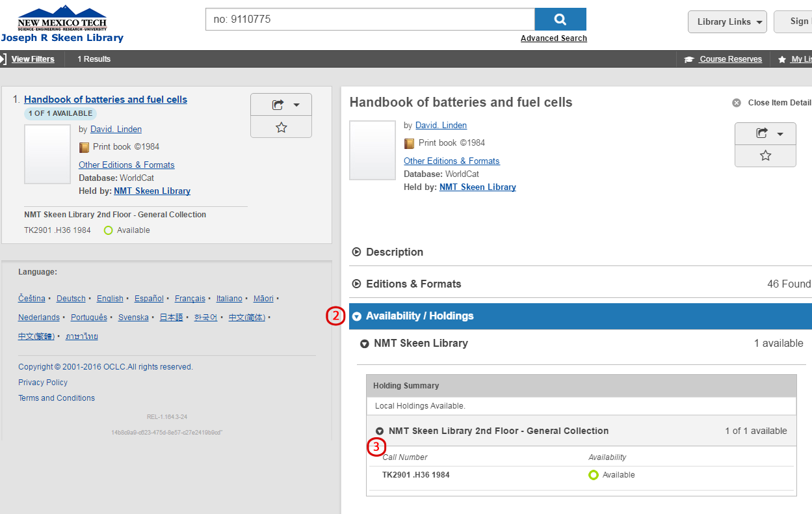This screenshot has width=812, height=514.
Task: Click author David. Linden in detail panel
Action: click(441, 126)
